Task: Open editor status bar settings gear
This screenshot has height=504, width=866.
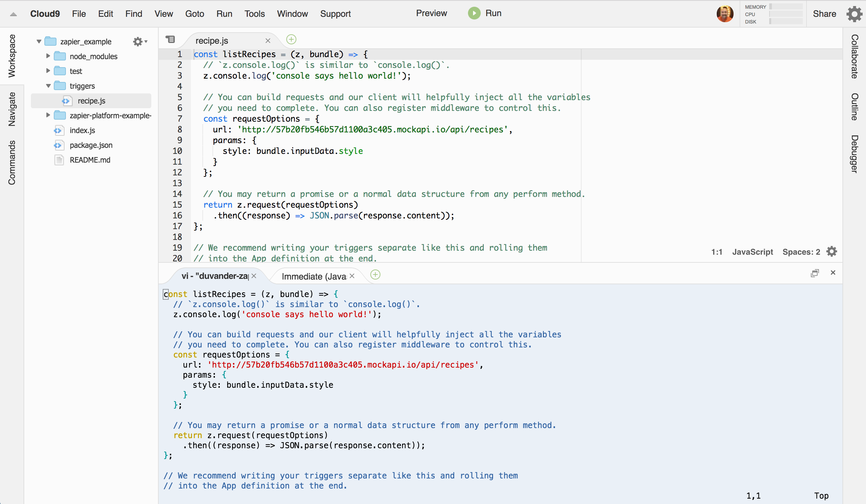Action: (832, 251)
